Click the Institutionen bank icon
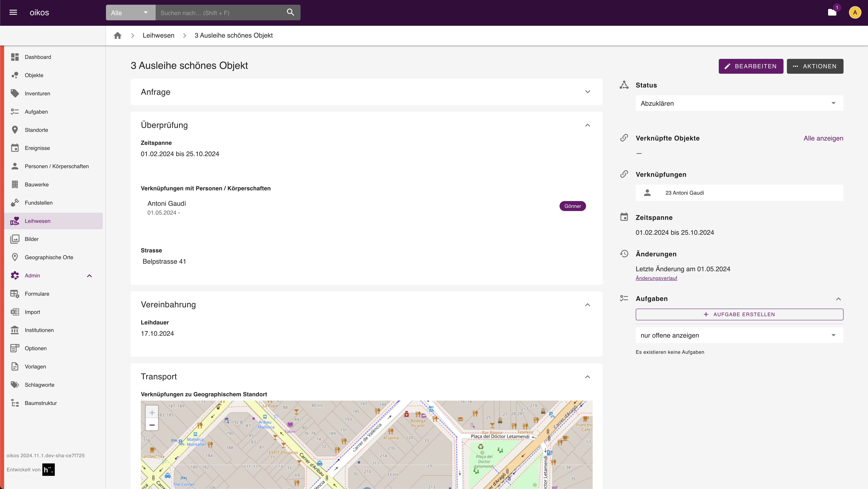The width and height of the screenshot is (868, 489). click(15, 330)
